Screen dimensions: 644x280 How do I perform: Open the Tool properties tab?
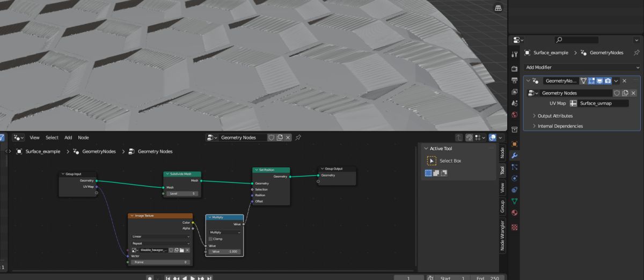(x=515, y=54)
